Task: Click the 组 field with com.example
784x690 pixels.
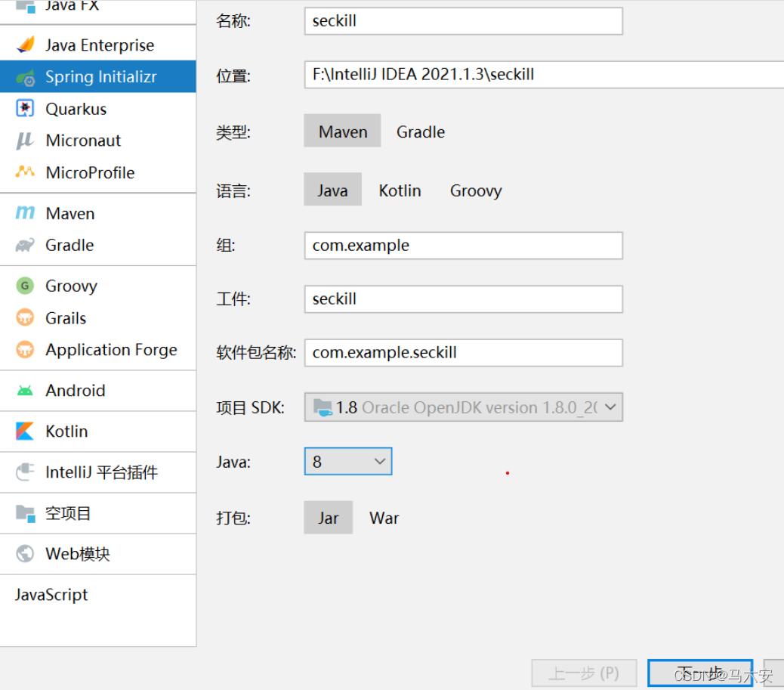Action: (464, 245)
